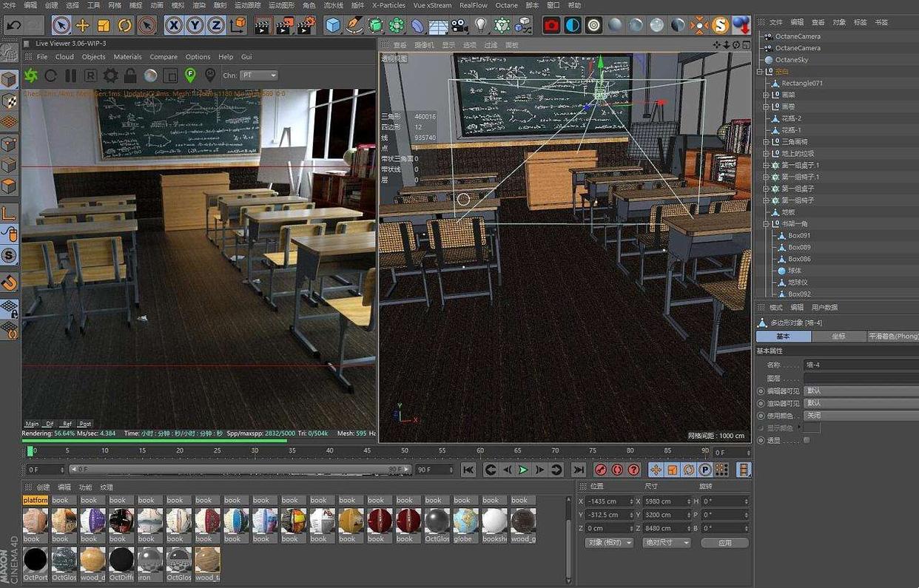Open the Materials menu in Live Viewer
This screenshot has height=588, width=919.
coord(127,56)
